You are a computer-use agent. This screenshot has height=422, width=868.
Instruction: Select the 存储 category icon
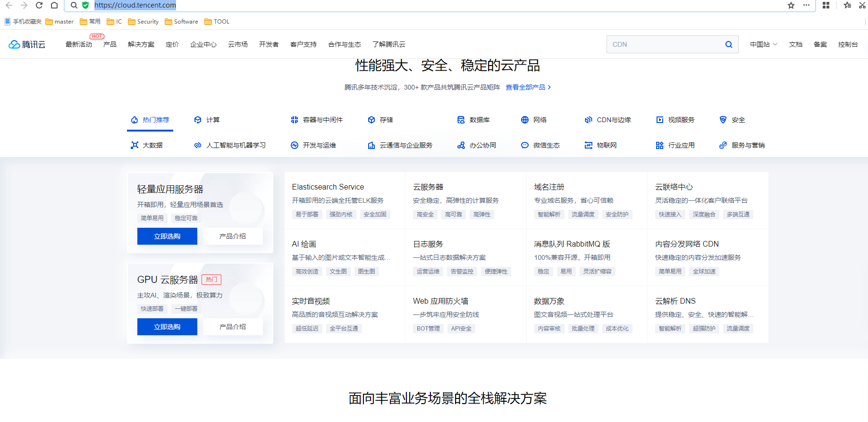tap(371, 120)
